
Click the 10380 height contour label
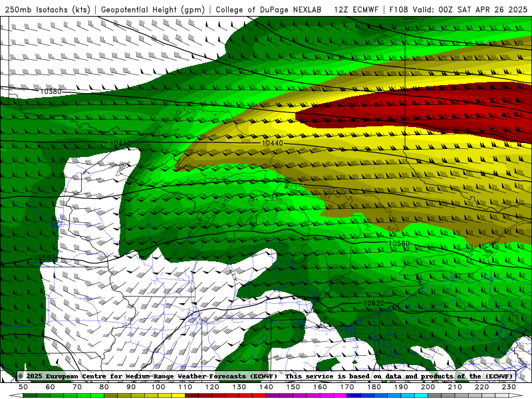click(51, 92)
